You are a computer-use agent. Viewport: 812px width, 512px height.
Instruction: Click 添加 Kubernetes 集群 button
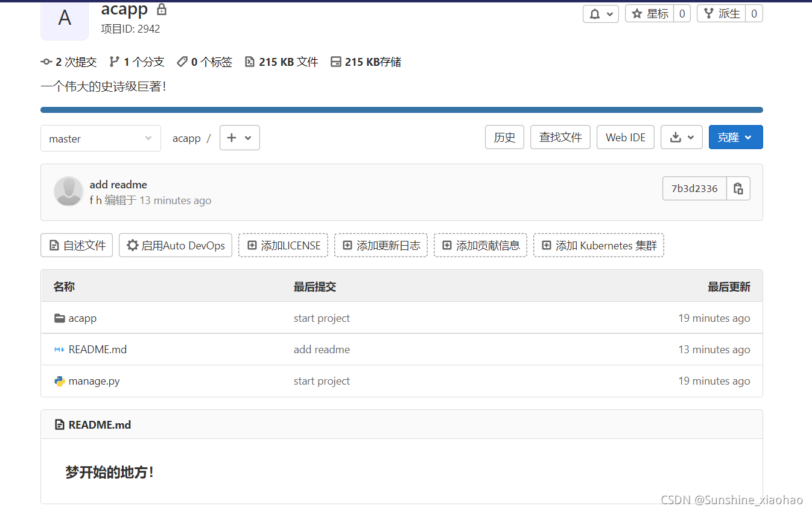tap(599, 245)
